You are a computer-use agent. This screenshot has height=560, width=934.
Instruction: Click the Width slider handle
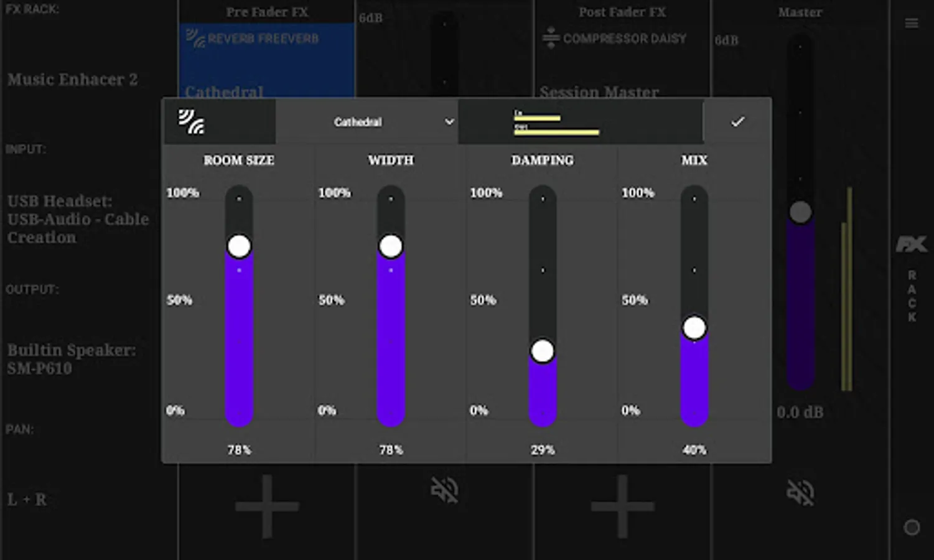coord(391,246)
